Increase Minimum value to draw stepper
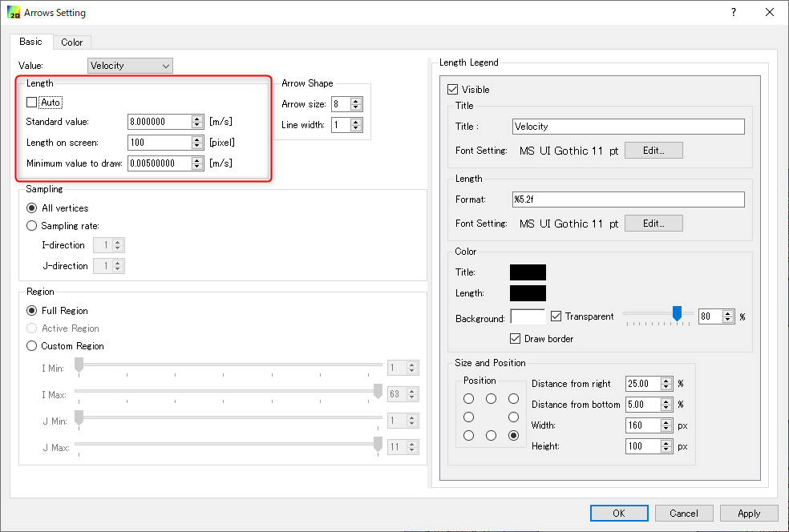The width and height of the screenshot is (789, 532). pyautogui.click(x=197, y=160)
